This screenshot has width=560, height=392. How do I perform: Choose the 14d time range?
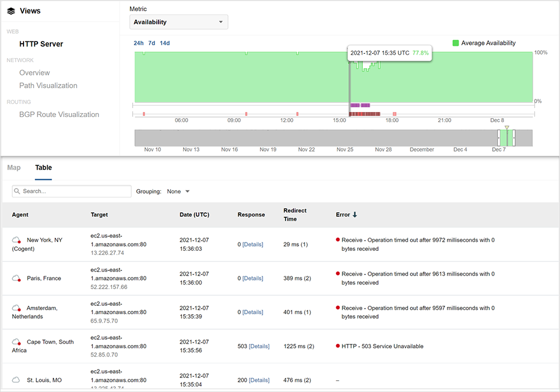pyautogui.click(x=165, y=43)
